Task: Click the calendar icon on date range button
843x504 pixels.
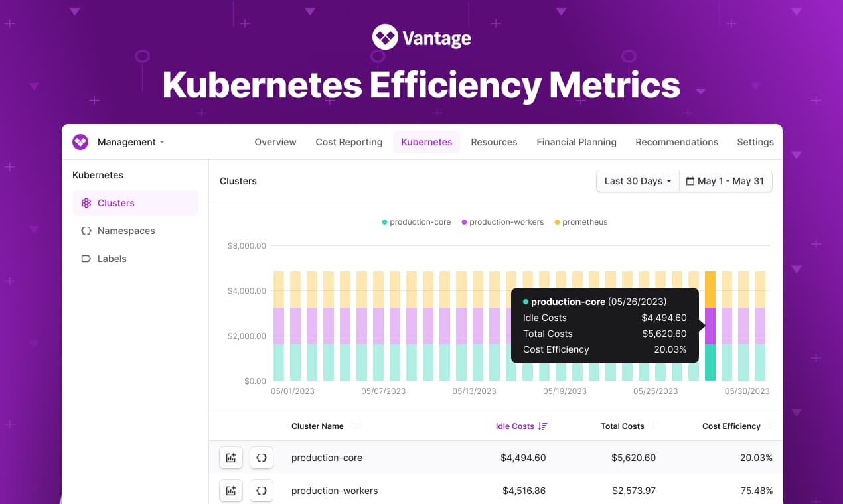Action: [x=690, y=180]
